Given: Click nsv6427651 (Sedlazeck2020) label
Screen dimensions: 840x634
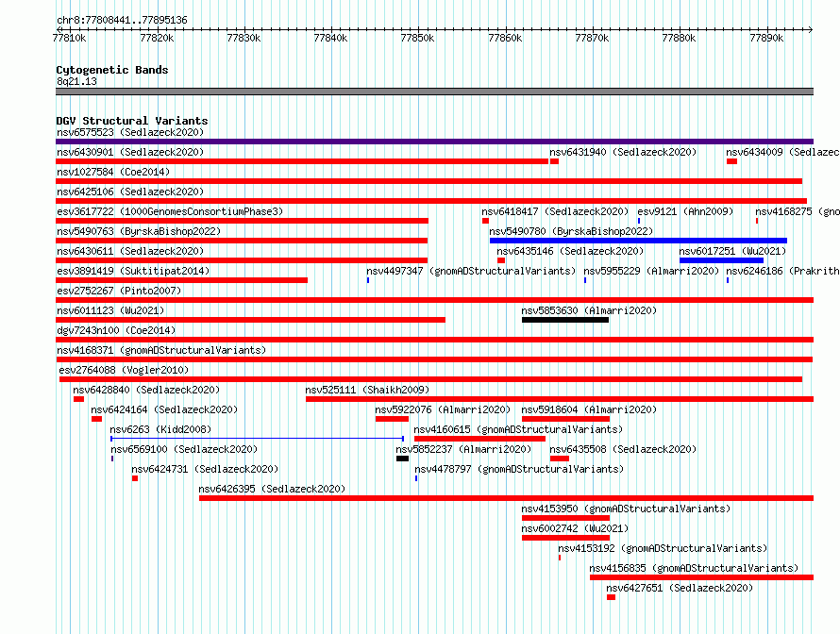Looking at the screenshot, I should click(x=680, y=588).
